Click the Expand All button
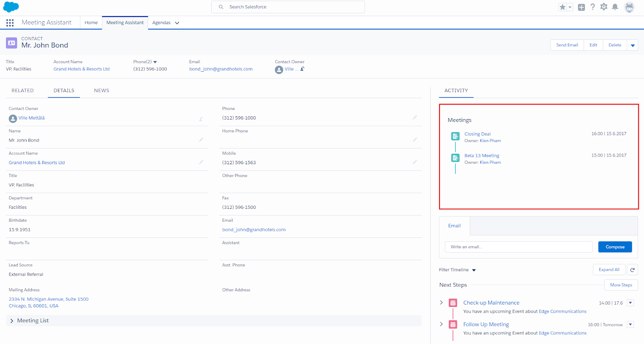 609,270
